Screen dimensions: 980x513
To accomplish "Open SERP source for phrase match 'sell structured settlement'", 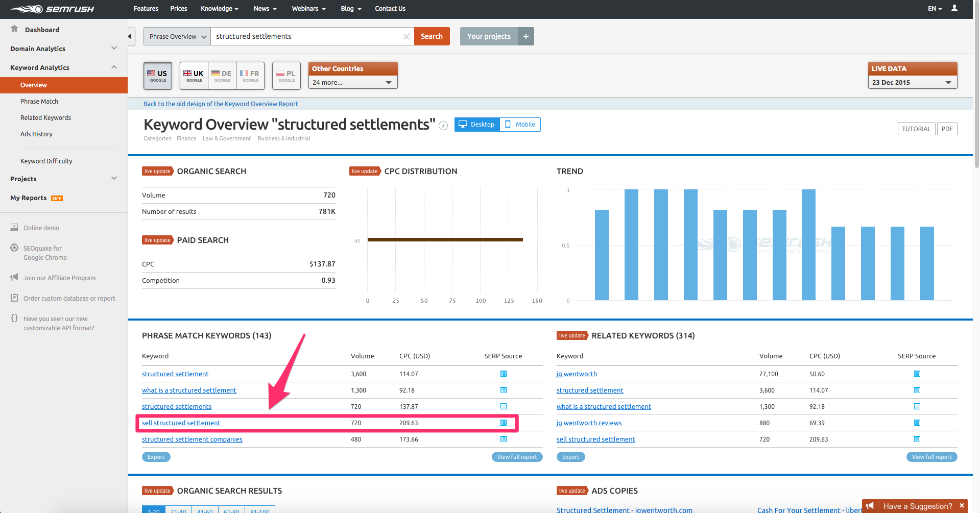I will [x=504, y=423].
